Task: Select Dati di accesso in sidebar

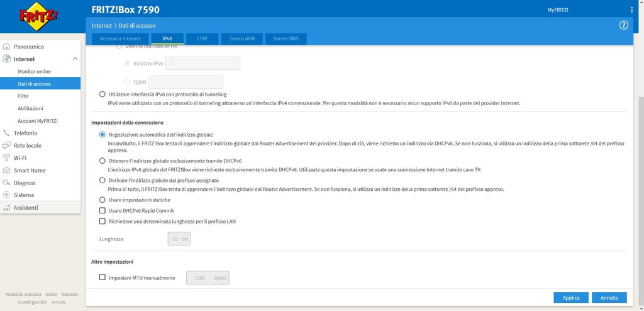Action: (x=40, y=84)
